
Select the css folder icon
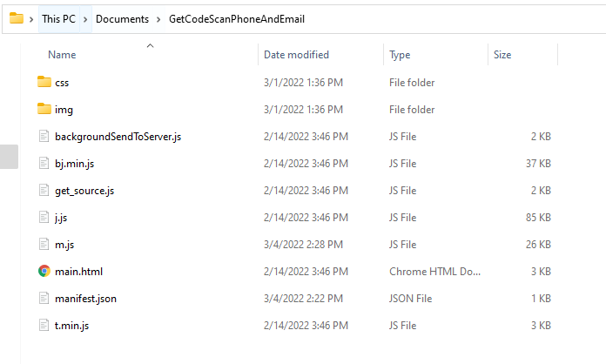tap(44, 82)
